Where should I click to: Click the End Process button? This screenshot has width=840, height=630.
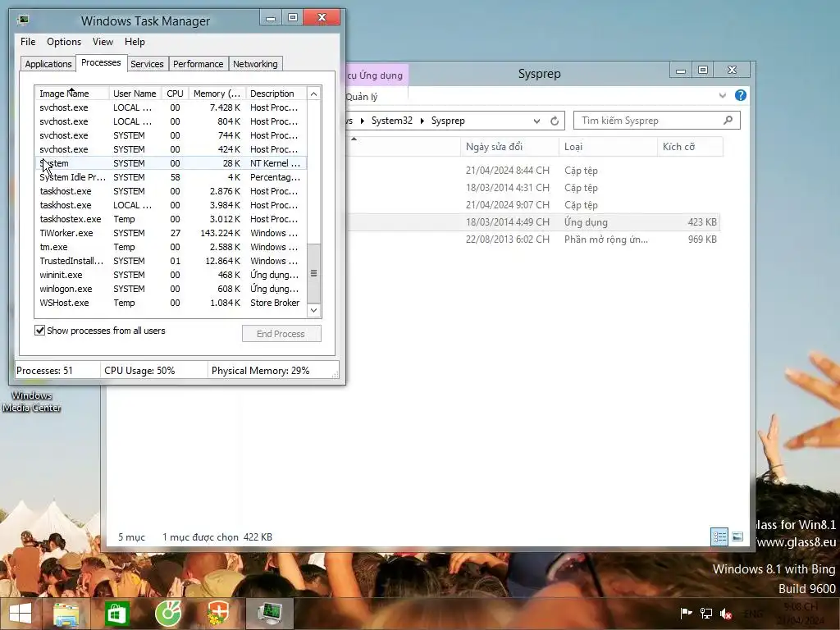281,334
